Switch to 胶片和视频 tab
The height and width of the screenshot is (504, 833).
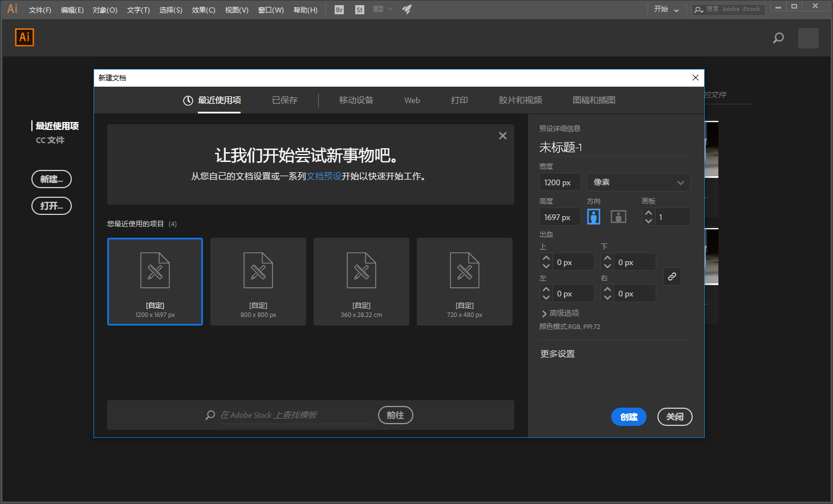520,100
